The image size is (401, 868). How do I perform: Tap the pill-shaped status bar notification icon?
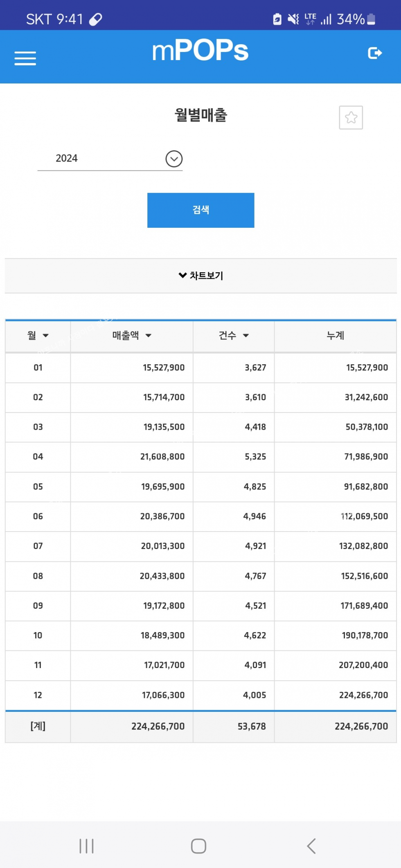click(x=95, y=19)
